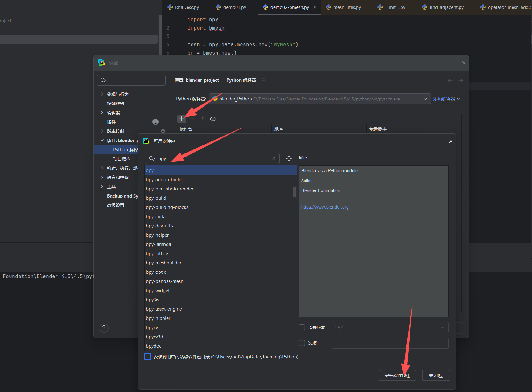The height and width of the screenshot is (392, 532).
Task: Close the Available Packages dialog
Action: (x=451, y=141)
